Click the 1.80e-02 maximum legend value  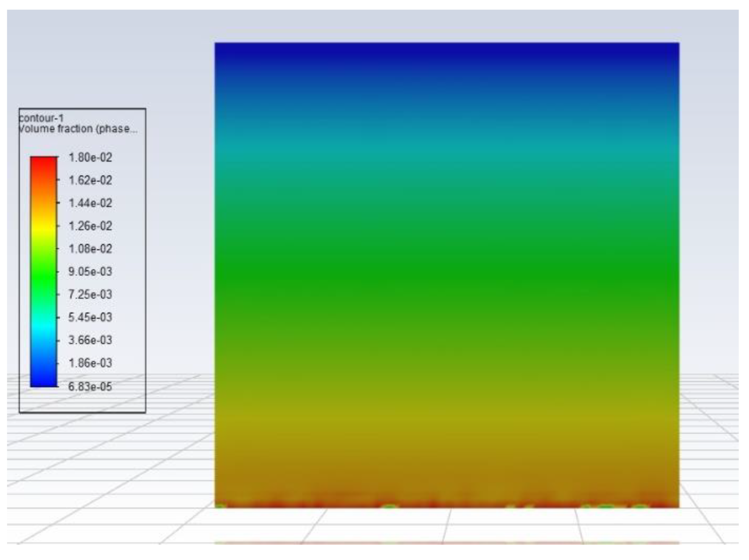pyautogui.click(x=90, y=157)
